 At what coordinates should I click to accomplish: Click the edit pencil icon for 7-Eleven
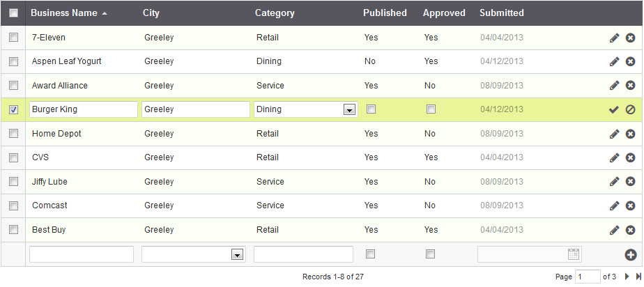pyautogui.click(x=614, y=38)
